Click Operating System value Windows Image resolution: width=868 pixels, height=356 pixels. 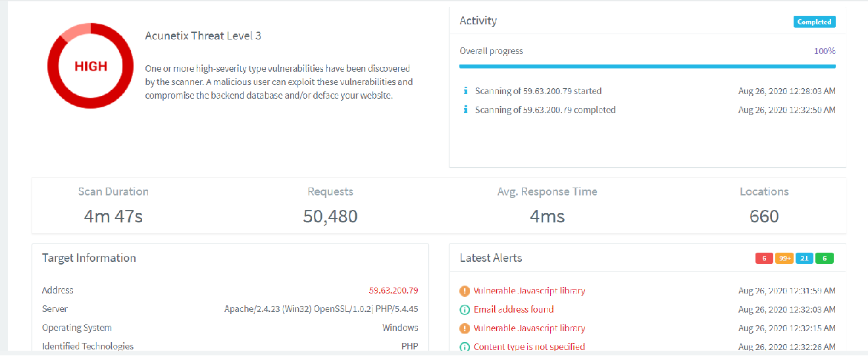[x=400, y=328]
